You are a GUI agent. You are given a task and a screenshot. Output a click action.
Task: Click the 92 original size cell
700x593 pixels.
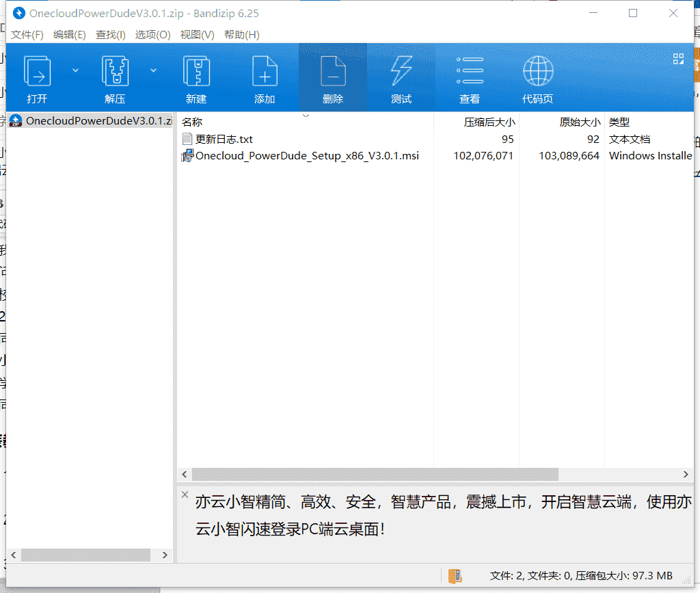(593, 140)
